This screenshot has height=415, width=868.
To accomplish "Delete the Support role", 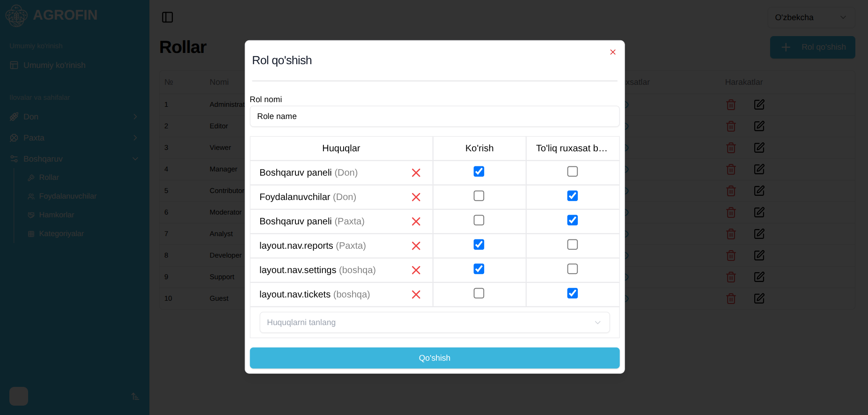I will (x=731, y=277).
